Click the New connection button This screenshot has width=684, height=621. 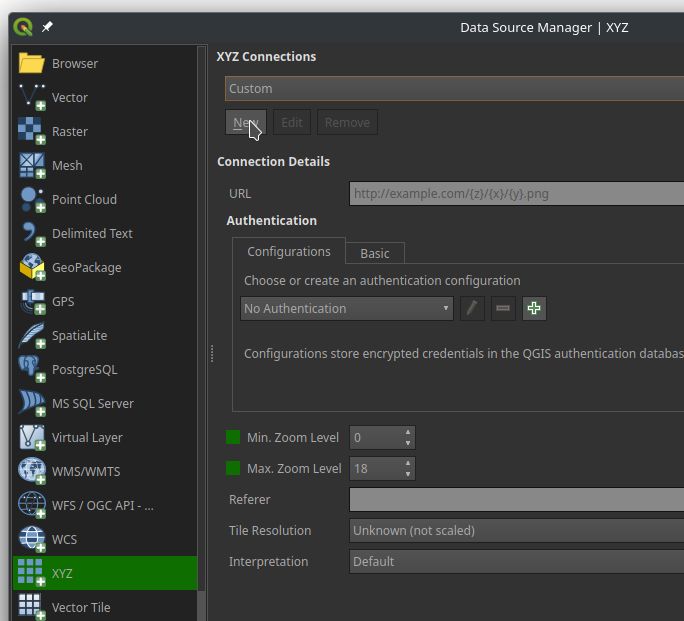point(245,122)
